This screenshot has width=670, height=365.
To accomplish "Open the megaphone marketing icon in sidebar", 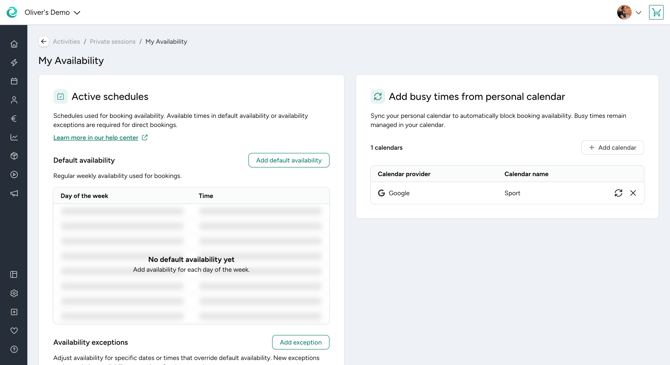I will [x=14, y=193].
